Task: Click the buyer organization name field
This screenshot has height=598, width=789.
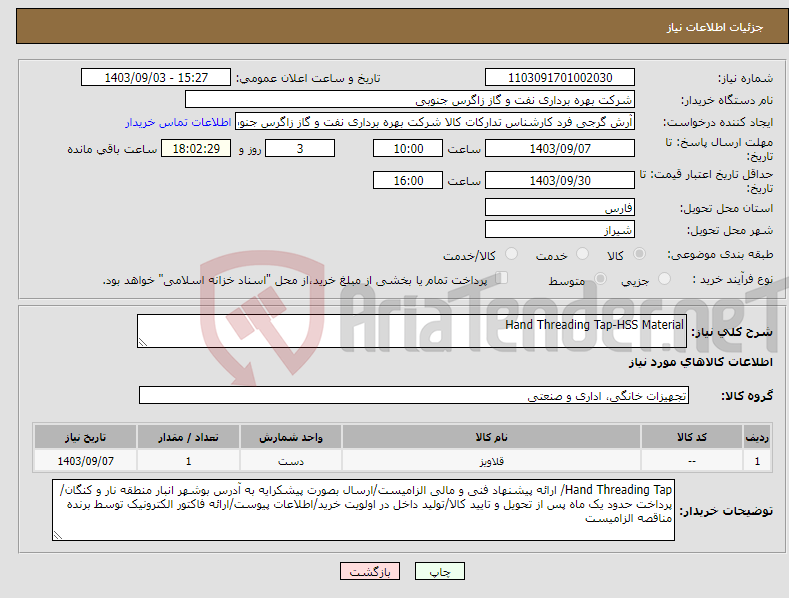Action: (410, 100)
